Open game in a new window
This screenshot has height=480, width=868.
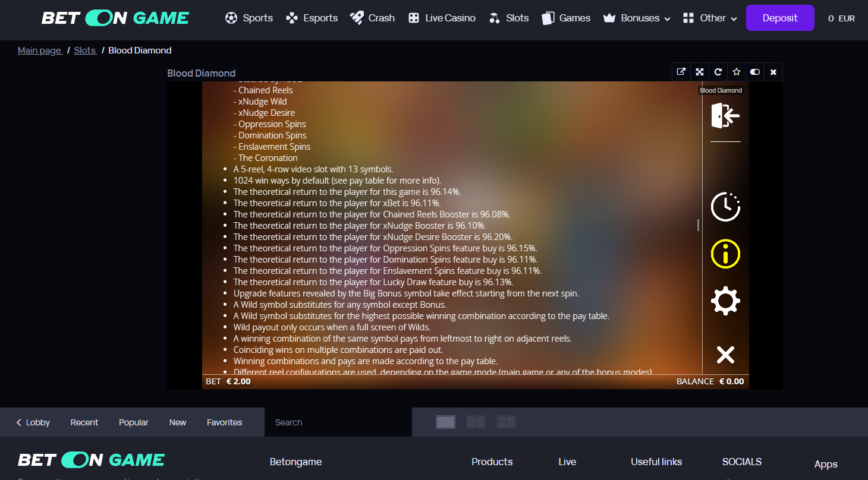coord(681,72)
